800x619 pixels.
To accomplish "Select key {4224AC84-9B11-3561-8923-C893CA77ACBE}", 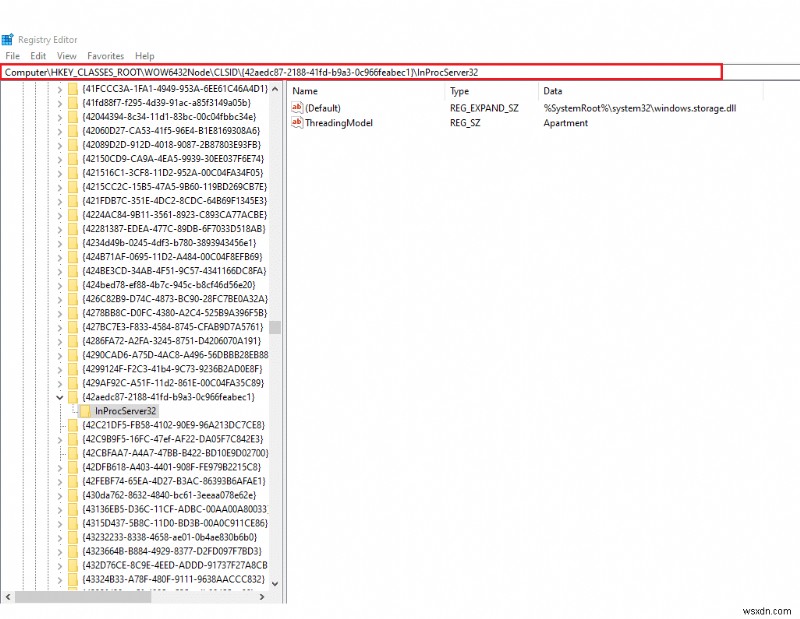I will pyautogui.click(x=174, y=215).
